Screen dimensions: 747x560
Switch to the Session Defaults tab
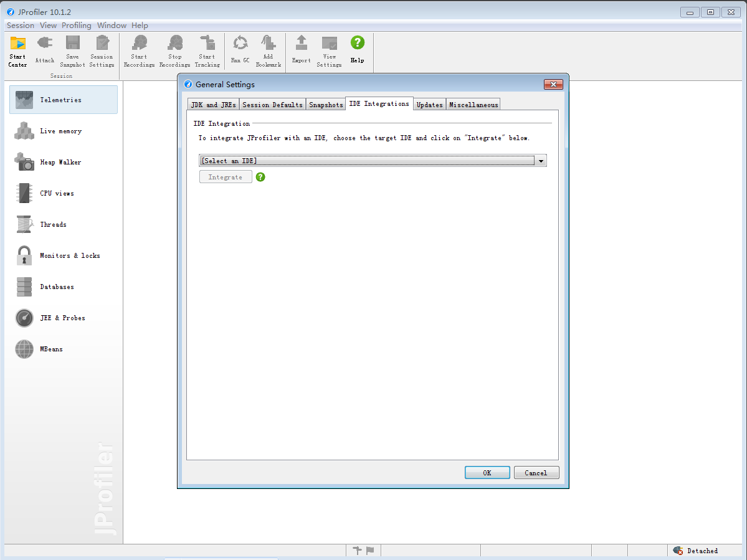coord(272,105)
